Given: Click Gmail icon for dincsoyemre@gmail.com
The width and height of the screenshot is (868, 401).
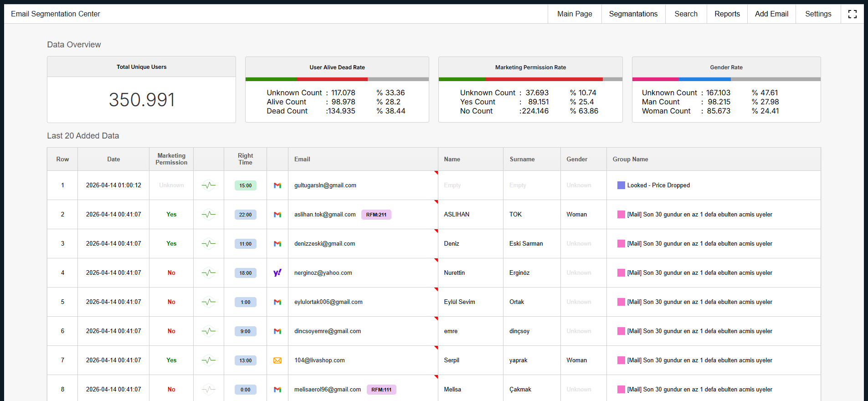Looking at the screenshot, I should click(277, 331).
